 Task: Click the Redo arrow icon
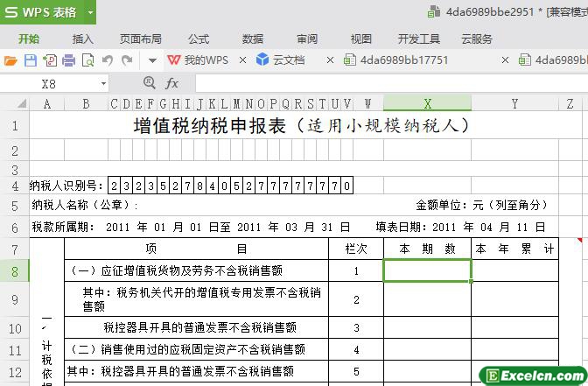(127, 60)
